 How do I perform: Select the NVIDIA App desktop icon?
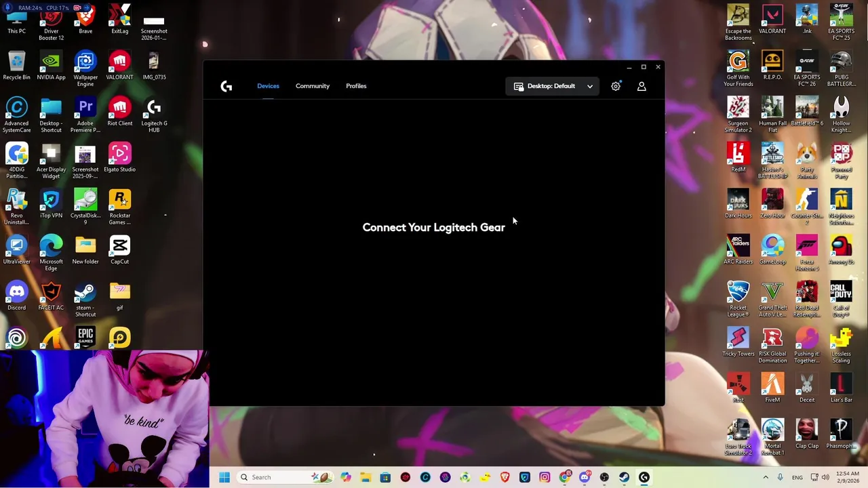click(51, 66)
